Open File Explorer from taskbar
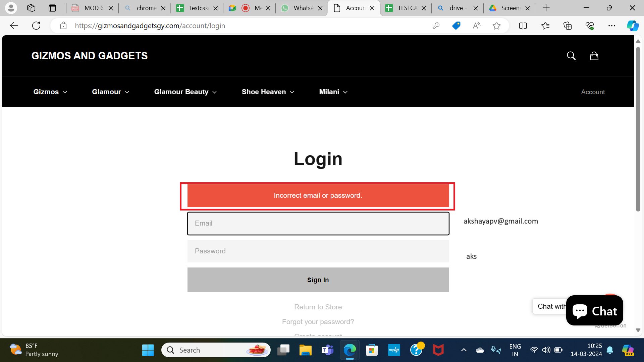Image resolution: width=644 pixels, height=362 pixels. [306, 350]
